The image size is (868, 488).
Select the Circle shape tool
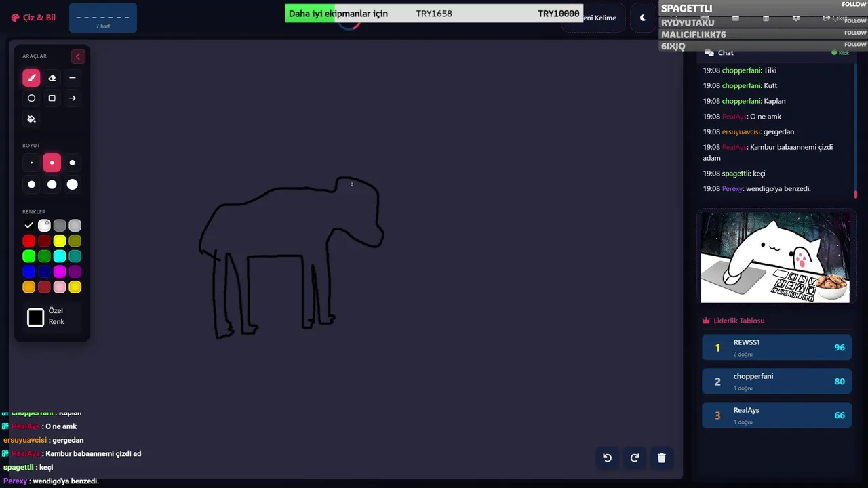(31, 98)
